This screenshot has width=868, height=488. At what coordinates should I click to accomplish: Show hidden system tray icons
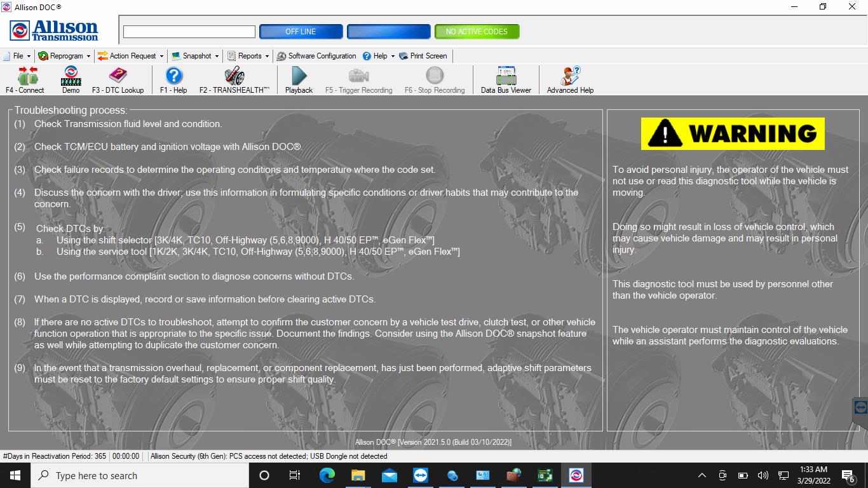pos(702,475)
